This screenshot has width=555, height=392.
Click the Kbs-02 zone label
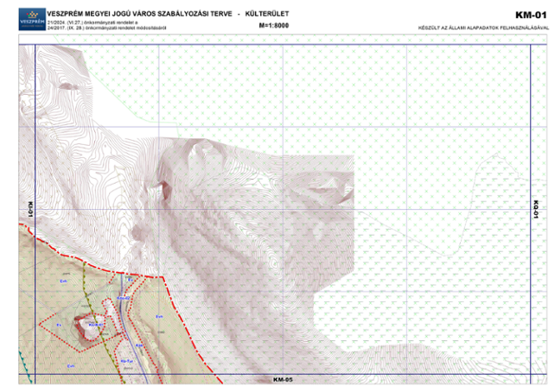pos(123,298)
